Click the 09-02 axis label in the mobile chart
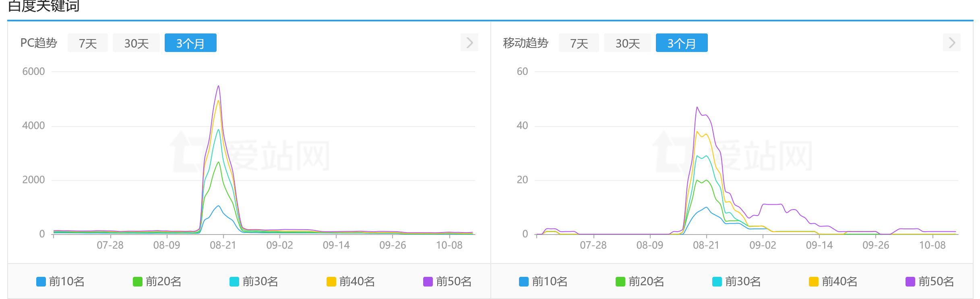Screen dimensions: 980x299 763,245
